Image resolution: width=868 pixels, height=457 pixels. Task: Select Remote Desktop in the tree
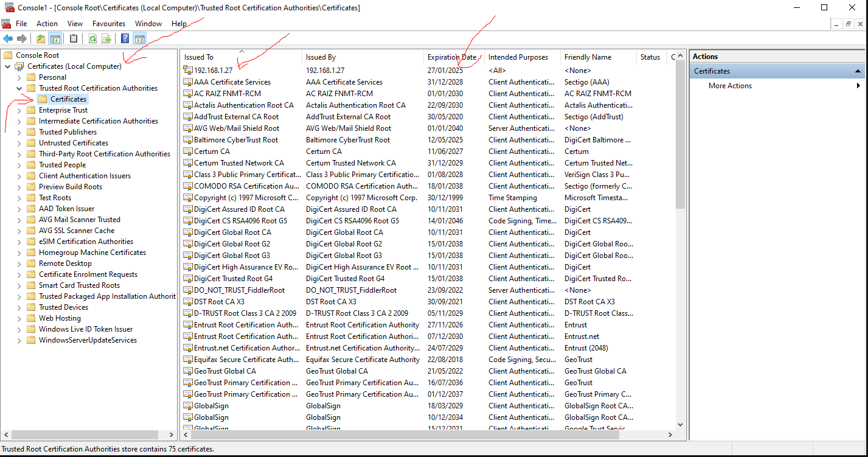[x=65, y=263]
